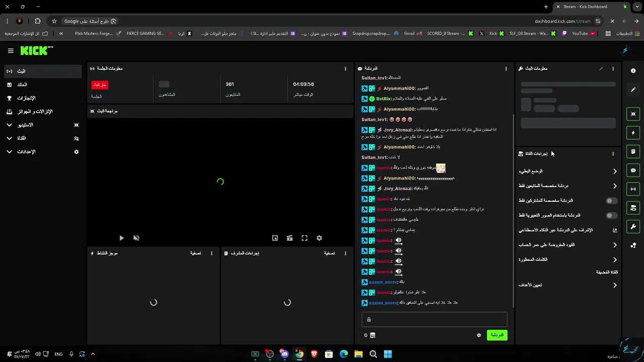Open Windows Start menu
The width and height of the screenshot is (644, 362).
388,354
